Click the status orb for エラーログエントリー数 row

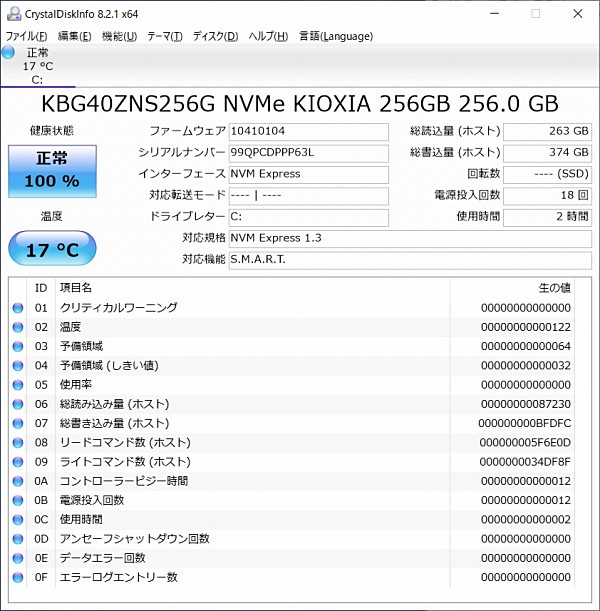(x=18, y=577)
